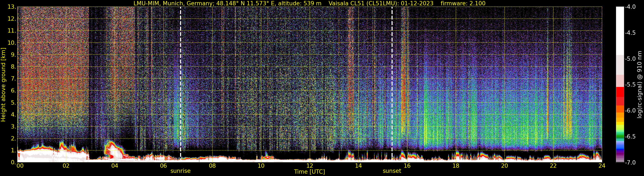This screenshot has height=176, width=644.
Task: Click the "-4.5" colorbar tick label
Action: (630, 33)
